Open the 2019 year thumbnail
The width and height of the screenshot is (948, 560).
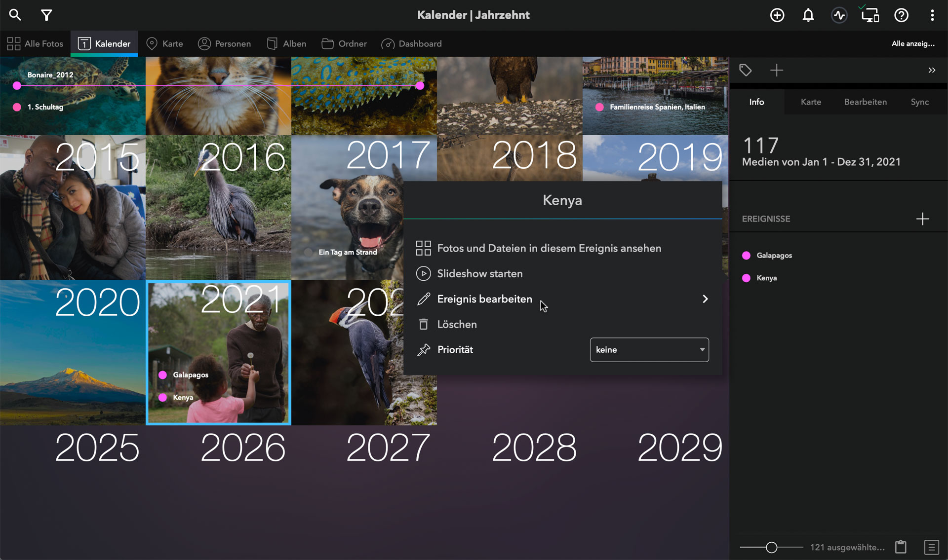[x=655, y=158]
